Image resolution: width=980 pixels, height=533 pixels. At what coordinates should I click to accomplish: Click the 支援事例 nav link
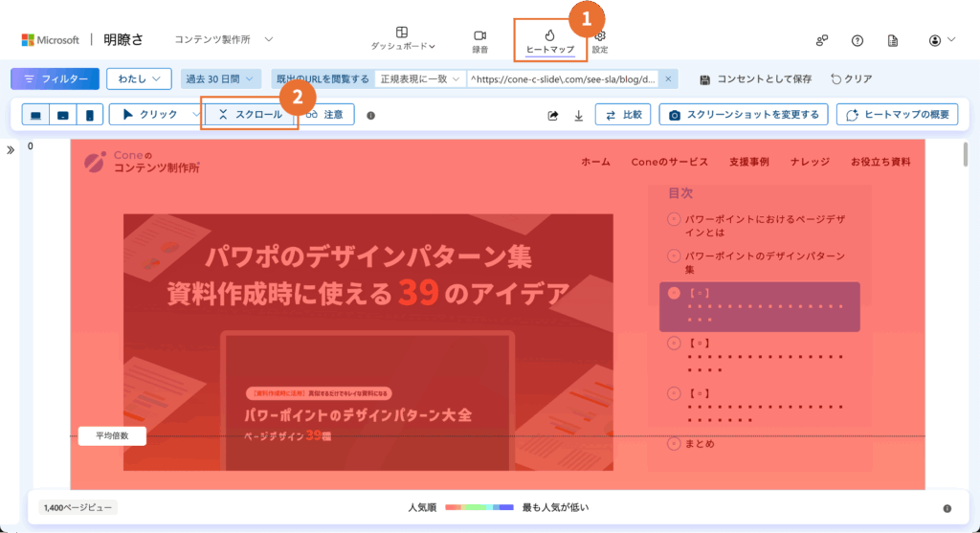(748, 162)
